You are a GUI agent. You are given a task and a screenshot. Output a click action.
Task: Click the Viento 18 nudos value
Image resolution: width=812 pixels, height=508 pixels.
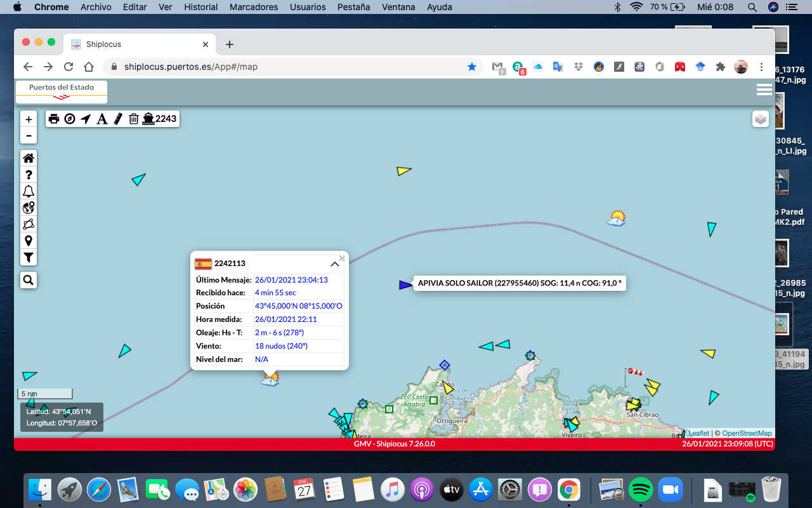pos(281,346)
